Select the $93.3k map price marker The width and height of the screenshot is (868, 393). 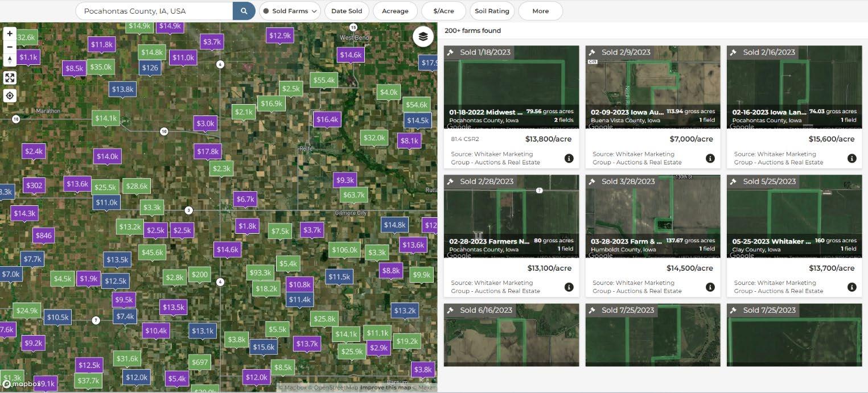coord(260,273)
